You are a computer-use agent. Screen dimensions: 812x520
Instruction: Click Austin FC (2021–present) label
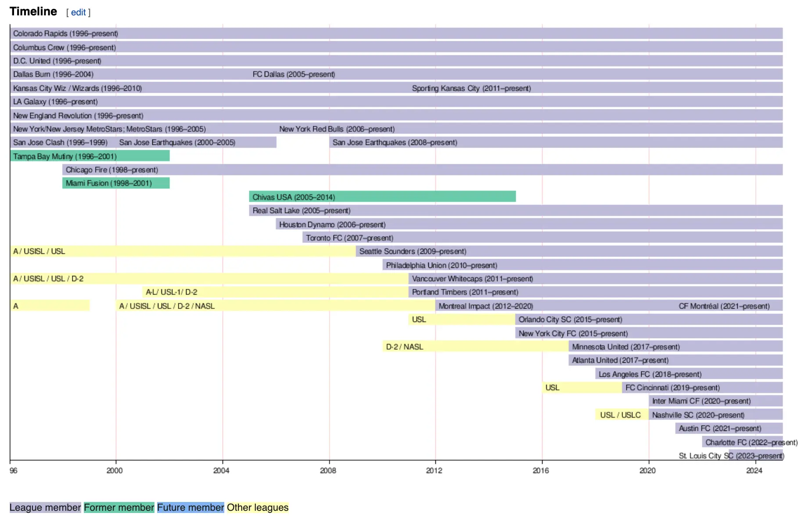720,428
